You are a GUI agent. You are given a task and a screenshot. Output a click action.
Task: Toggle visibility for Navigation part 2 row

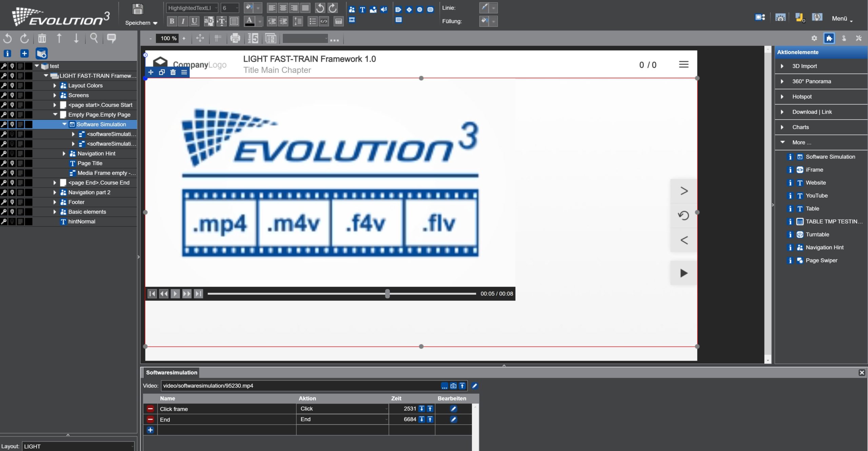click(x=12, y=192)
